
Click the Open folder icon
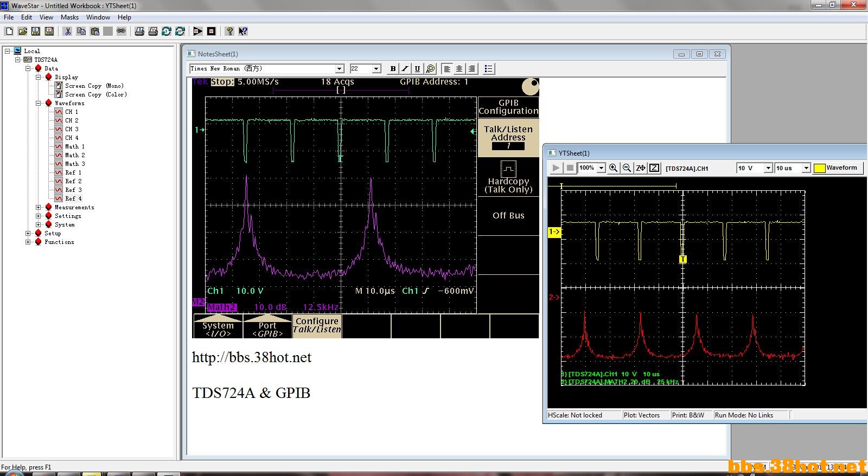22,31
